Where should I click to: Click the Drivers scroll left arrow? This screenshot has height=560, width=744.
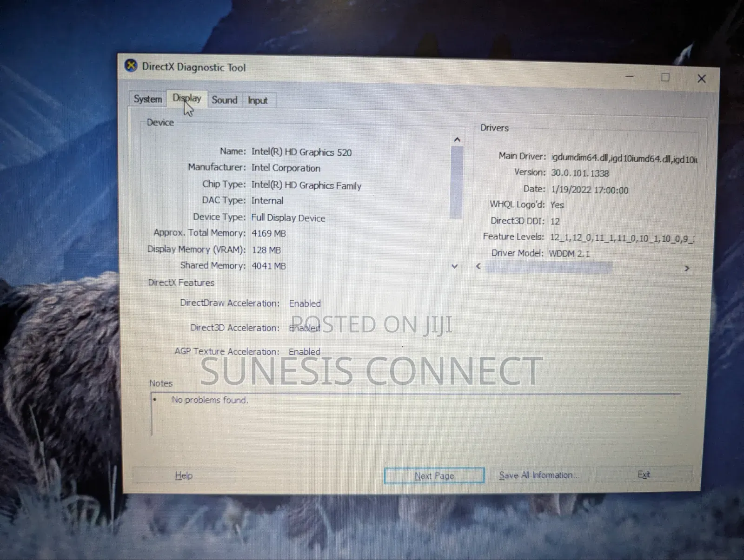click(x=478, y=266)
